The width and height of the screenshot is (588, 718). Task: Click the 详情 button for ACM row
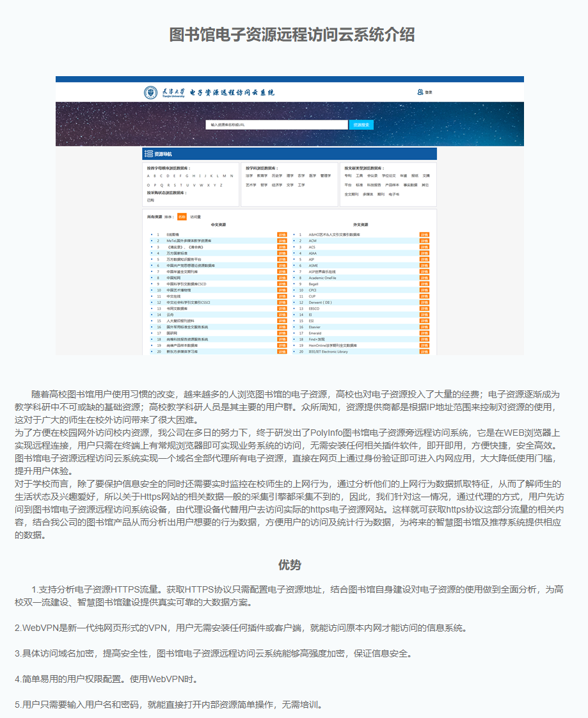pos(424,241)
